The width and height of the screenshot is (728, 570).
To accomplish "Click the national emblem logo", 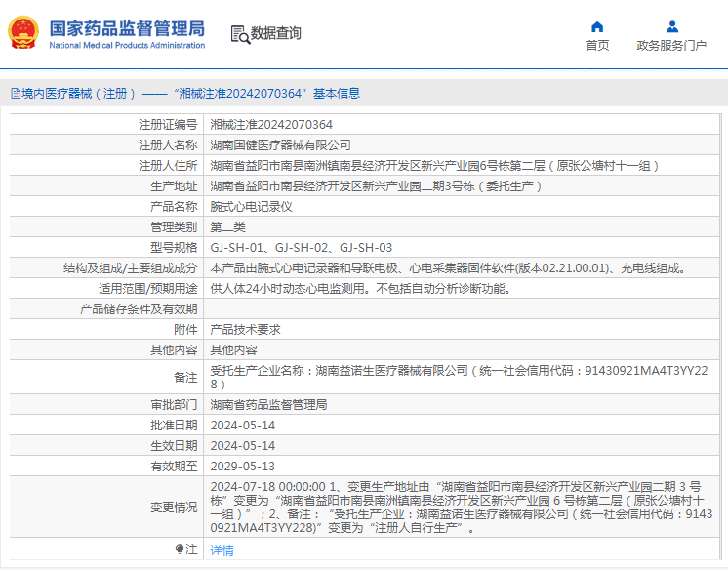I will click(x=23, y=32).
